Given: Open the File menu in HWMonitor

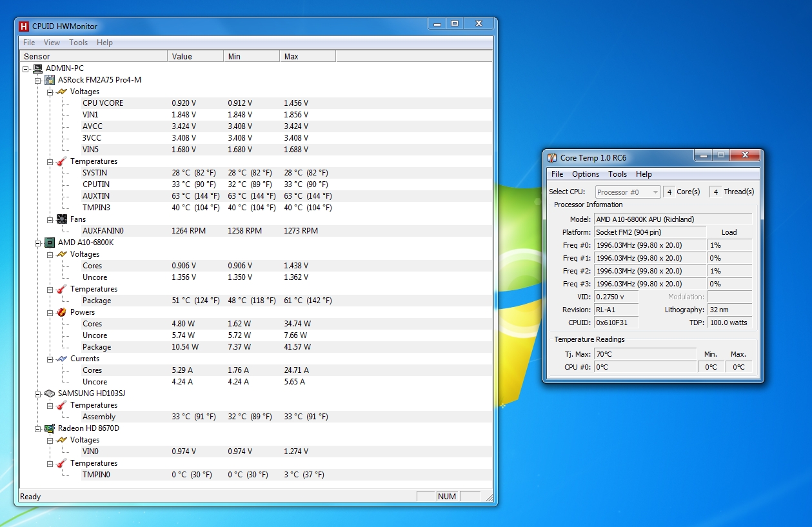Looking at the screenshot, I should [29, 43].
